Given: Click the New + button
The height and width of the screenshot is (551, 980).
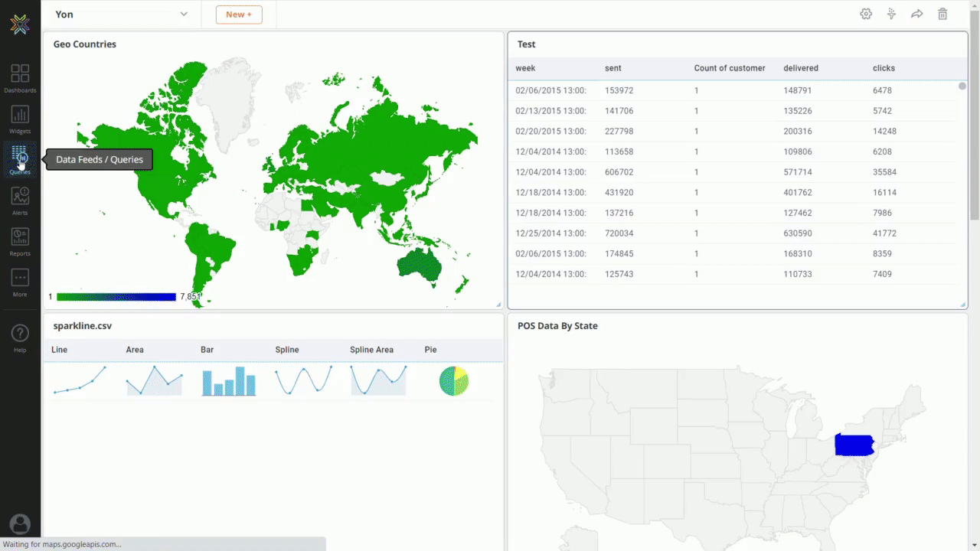Looking at the screenshot, I should point(239,15).
